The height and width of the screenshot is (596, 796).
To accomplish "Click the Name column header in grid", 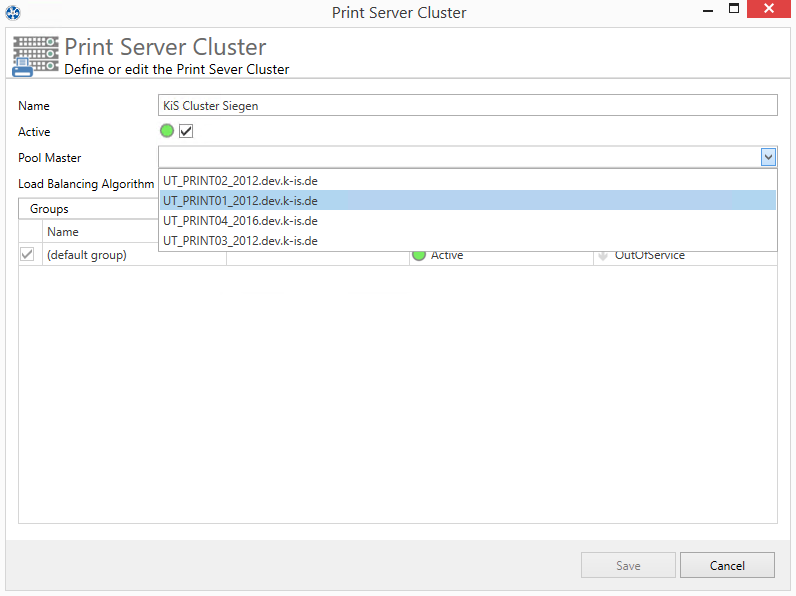I will (x=63, y=232).
